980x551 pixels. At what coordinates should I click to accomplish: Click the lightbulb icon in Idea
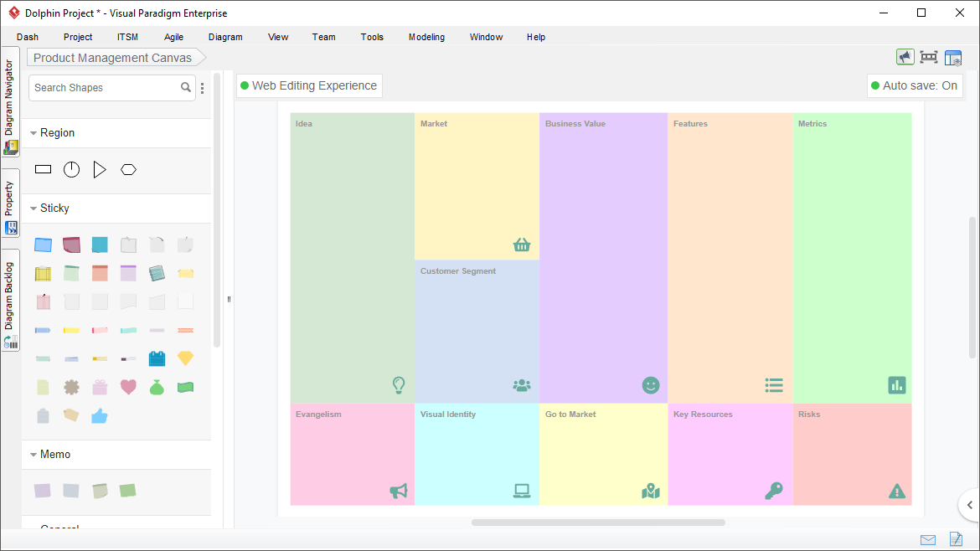(399, 385)
